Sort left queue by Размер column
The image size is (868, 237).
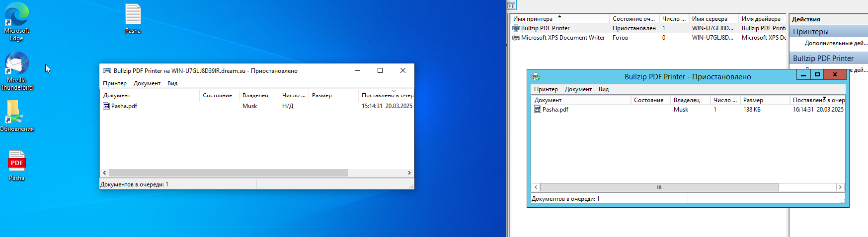pyautogui.click(x=333, y=95)
